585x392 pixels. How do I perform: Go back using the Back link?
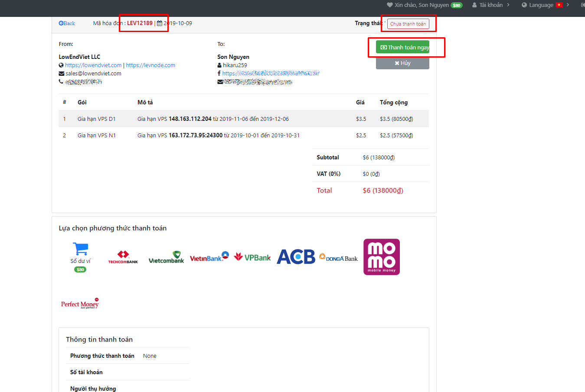pyautogui.click(x=67, y=23)
